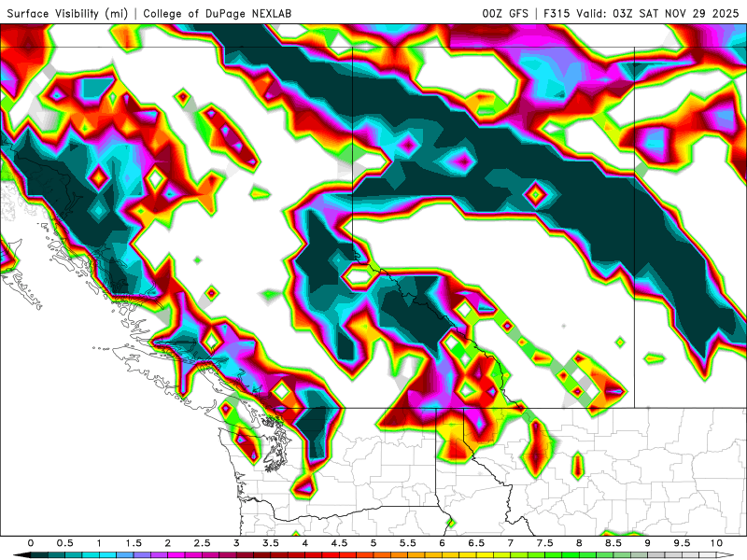The height and width of the screenshot is (560, 747).
Task: Click the "1" legend scale label
Action: 99,543
